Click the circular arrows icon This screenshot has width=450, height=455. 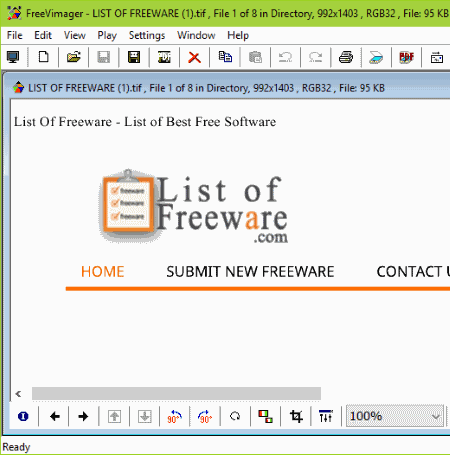point(235,416)
